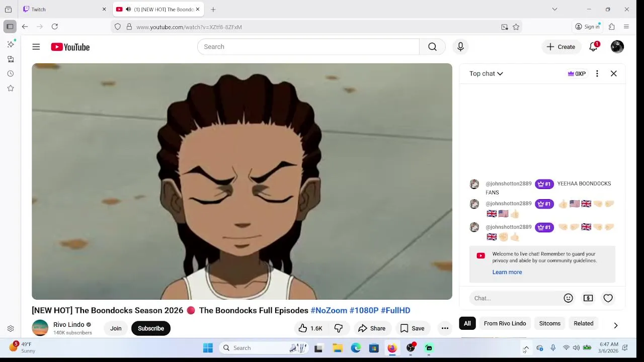Image resolution: width=644 pixels, height=362 pixels.
Task: Click the YouTube search magnifier button
Action: click(432, 47)
